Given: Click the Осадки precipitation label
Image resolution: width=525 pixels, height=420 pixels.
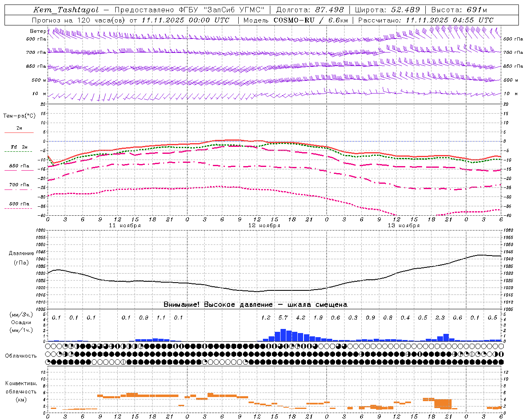Looking at the screenshot, I should 21,322.
